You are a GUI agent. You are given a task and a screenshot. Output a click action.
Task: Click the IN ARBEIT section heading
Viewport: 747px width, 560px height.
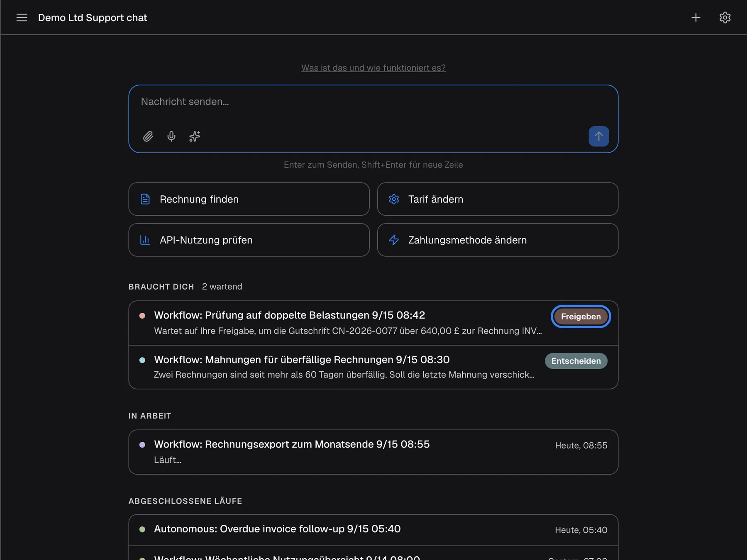(150, 416)
